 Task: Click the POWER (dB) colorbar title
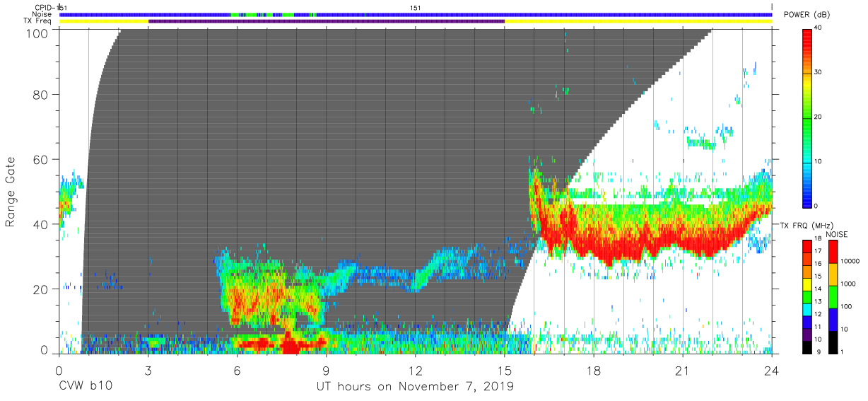point(806,15)
